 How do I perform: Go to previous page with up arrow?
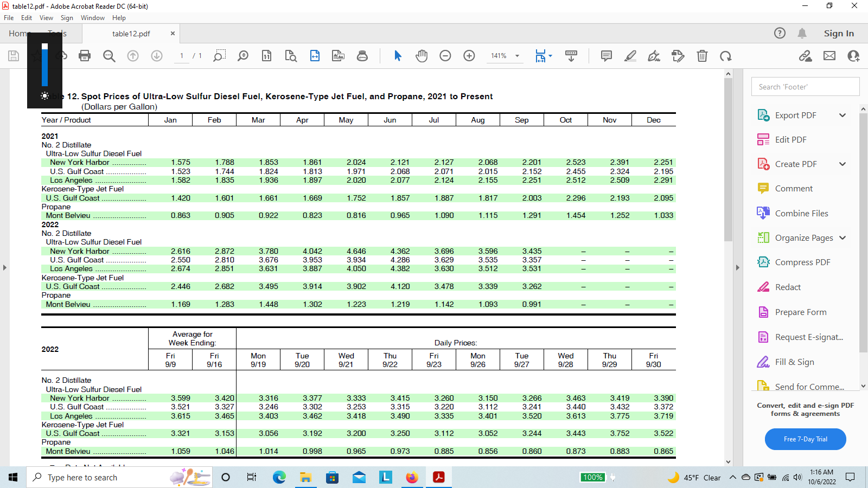point(133,56)
